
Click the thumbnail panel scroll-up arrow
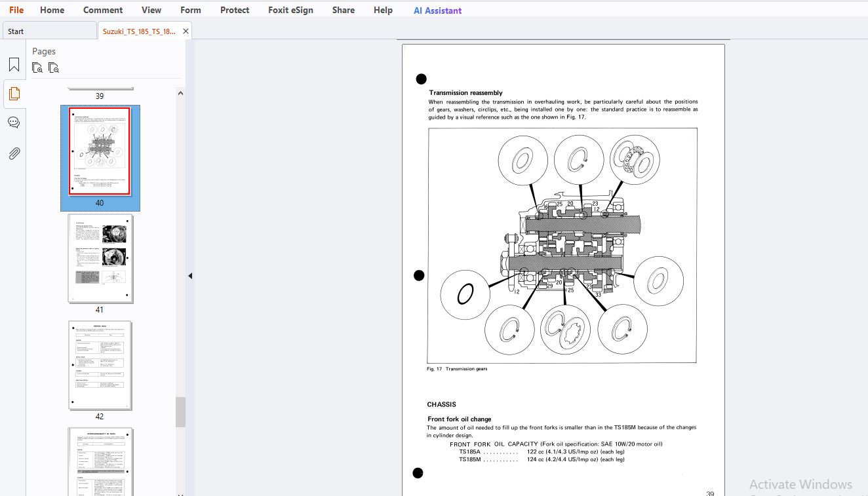pyautogui.click(x=180, y=93)
